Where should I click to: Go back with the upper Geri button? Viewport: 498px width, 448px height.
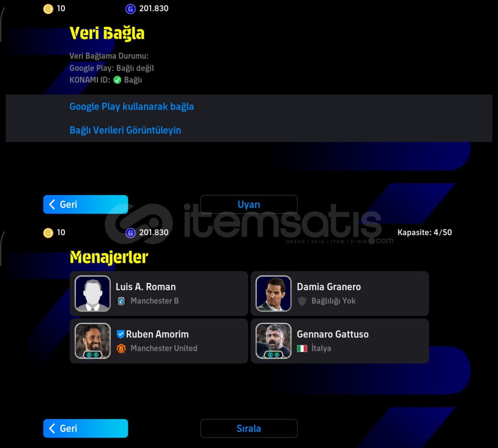(85, 205)
